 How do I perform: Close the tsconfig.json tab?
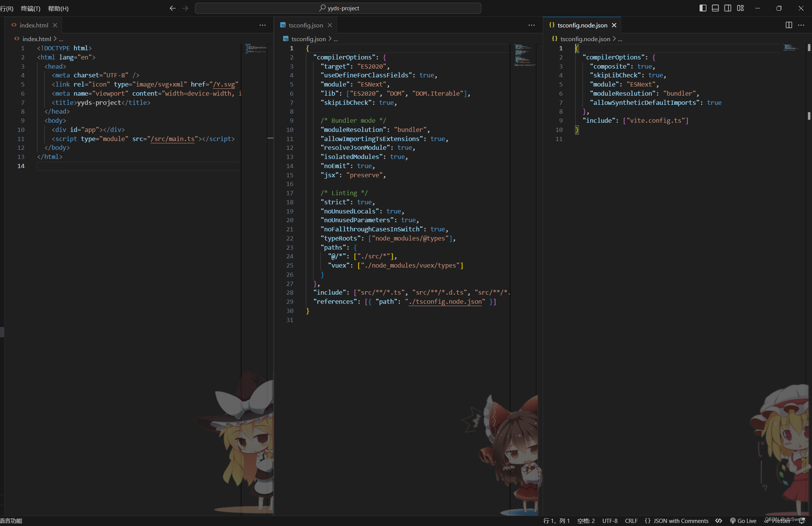[x=330, y=25]
